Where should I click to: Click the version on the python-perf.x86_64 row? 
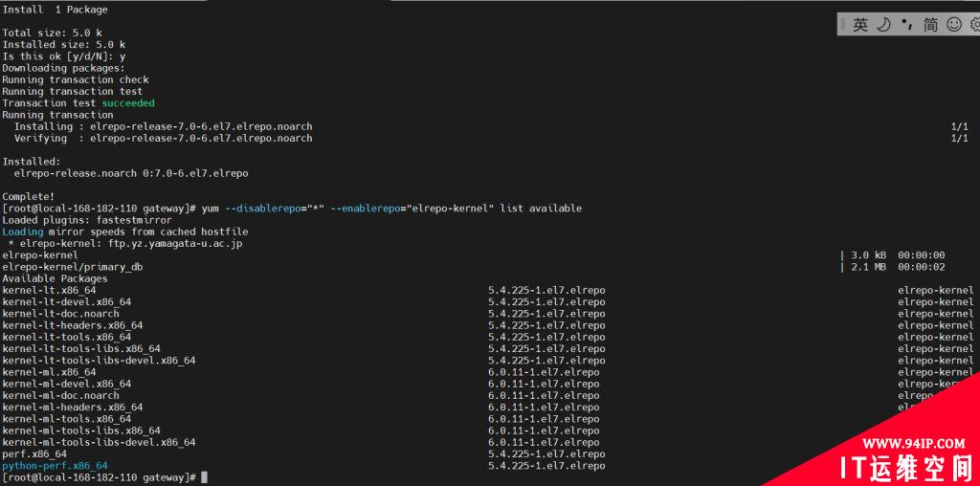pyautogui.click(x=546, y=466)
